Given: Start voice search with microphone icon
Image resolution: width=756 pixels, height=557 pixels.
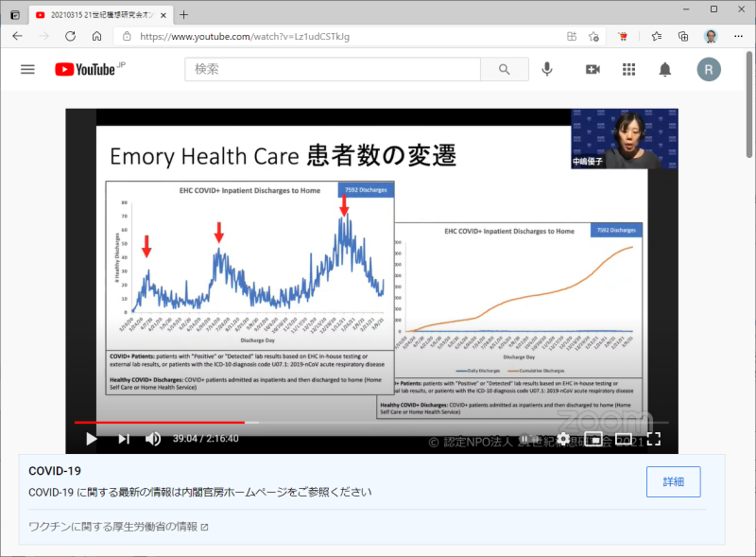Looking at the screenshot, I should (547, 69).
